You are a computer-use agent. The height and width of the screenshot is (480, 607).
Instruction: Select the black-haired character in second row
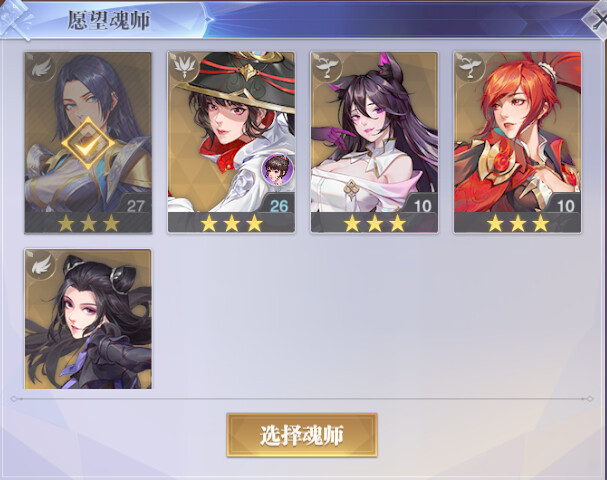pos(88,319)
